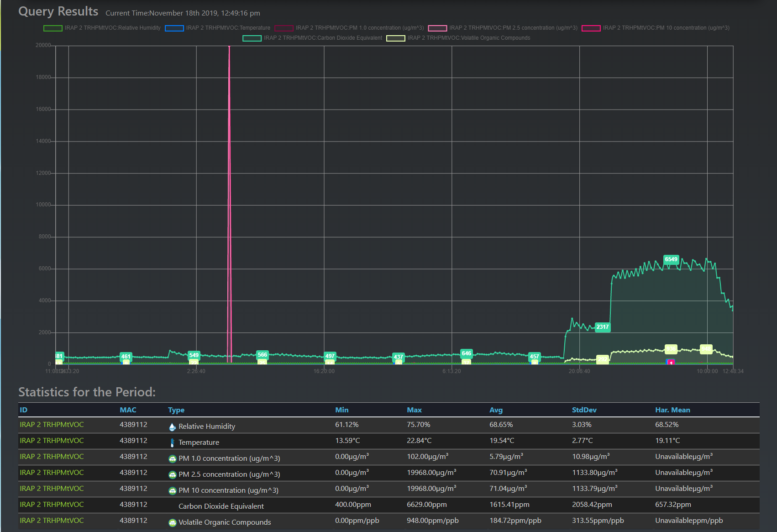
Task: Click the PM 1.0 concentration row icon
Action: point(172,458)
